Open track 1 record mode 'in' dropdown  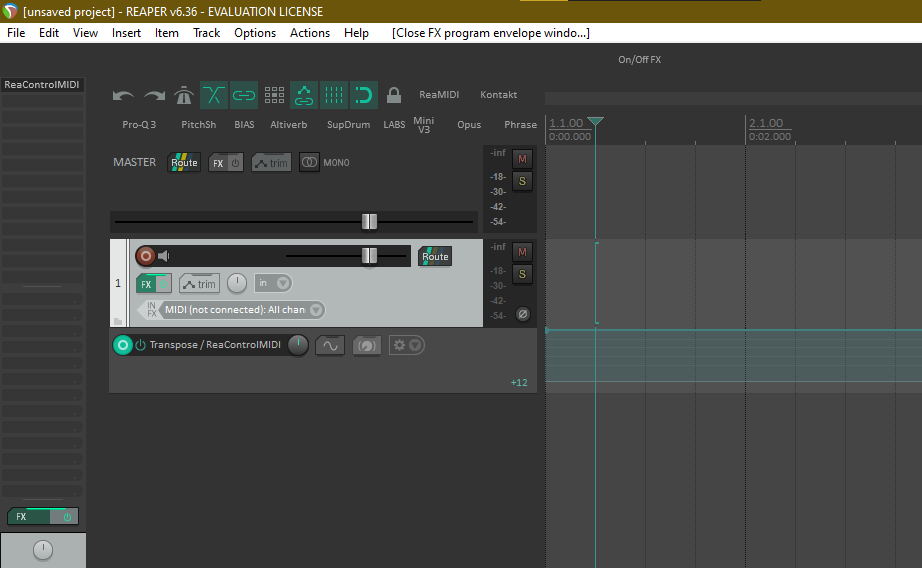pyautogui.click(x=273, y=283)
